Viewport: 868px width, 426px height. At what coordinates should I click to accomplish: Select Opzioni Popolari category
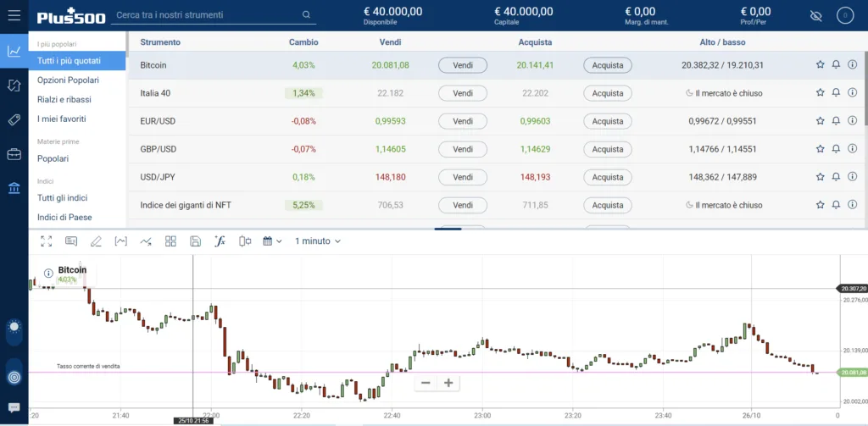click(x=68, y=80)
